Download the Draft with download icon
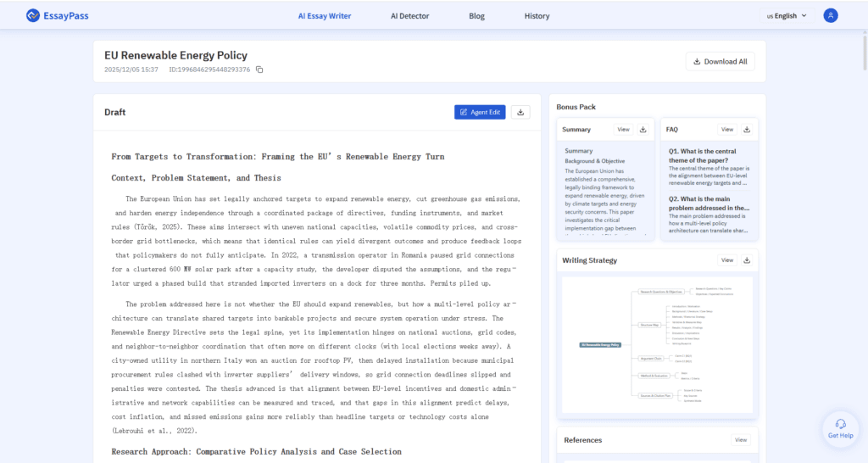Screen dimensions: 868x463 pos(520,112)
